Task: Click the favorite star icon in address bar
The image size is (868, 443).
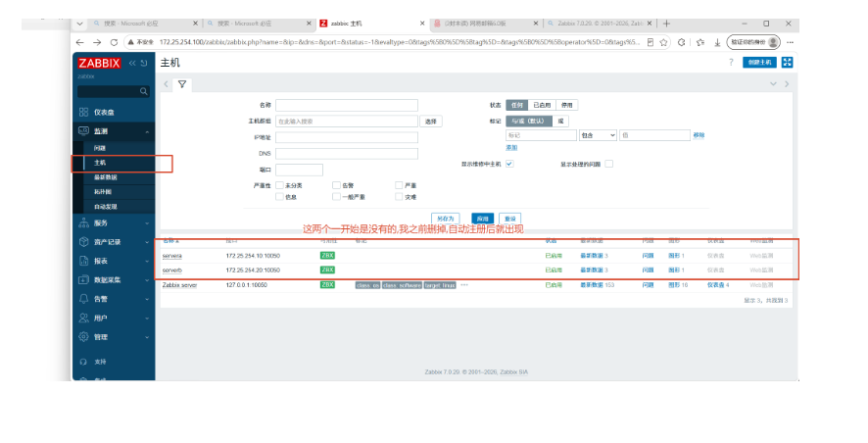Action: click(663, 42)
